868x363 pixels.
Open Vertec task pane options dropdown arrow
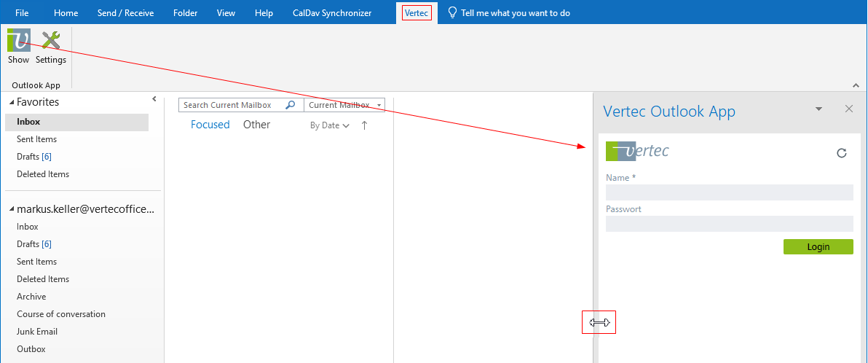click(818, 109)
